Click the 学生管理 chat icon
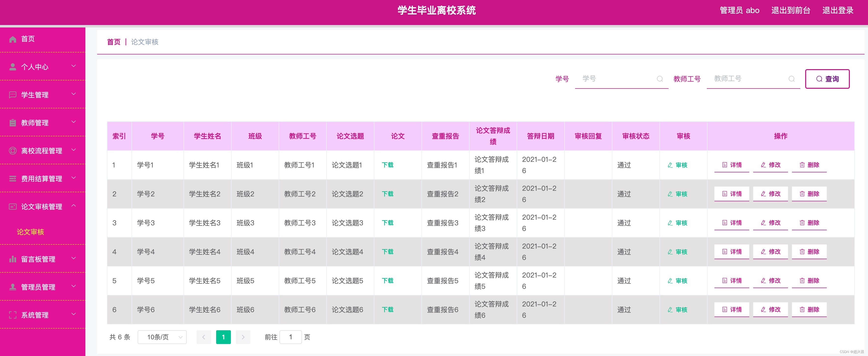Screen dimensions: 868x356 pos(13,95)
